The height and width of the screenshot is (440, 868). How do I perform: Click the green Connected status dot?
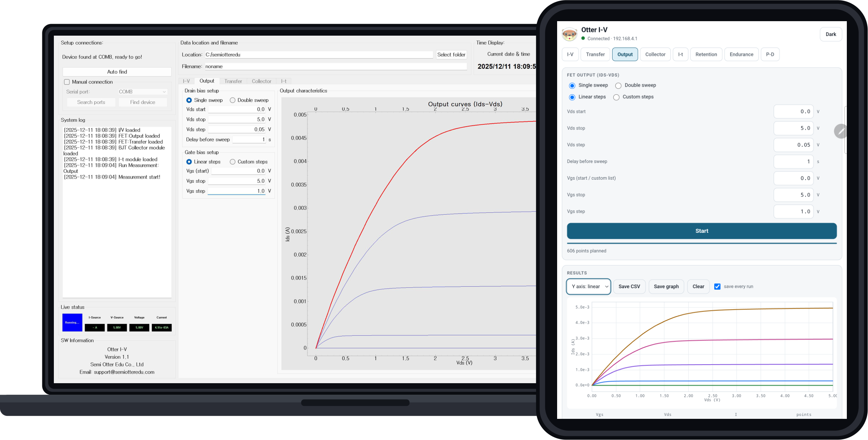click(x=583, y=38)
